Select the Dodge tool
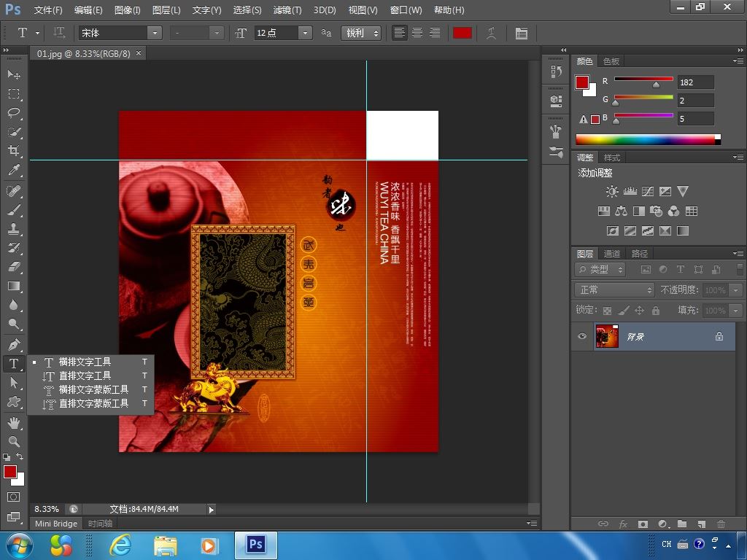 click(x=14, y=324)
